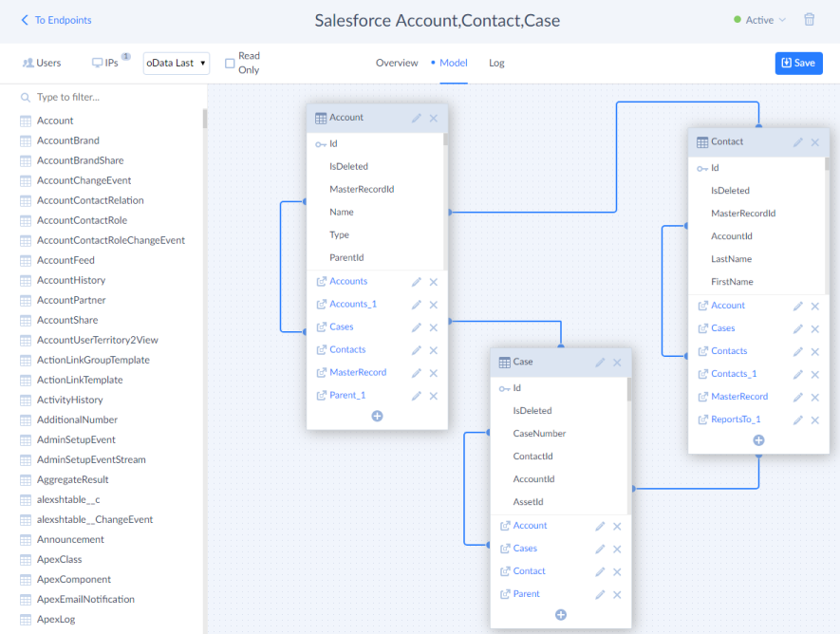Open the Cases relation link in Contact entity

coord(722,328)
